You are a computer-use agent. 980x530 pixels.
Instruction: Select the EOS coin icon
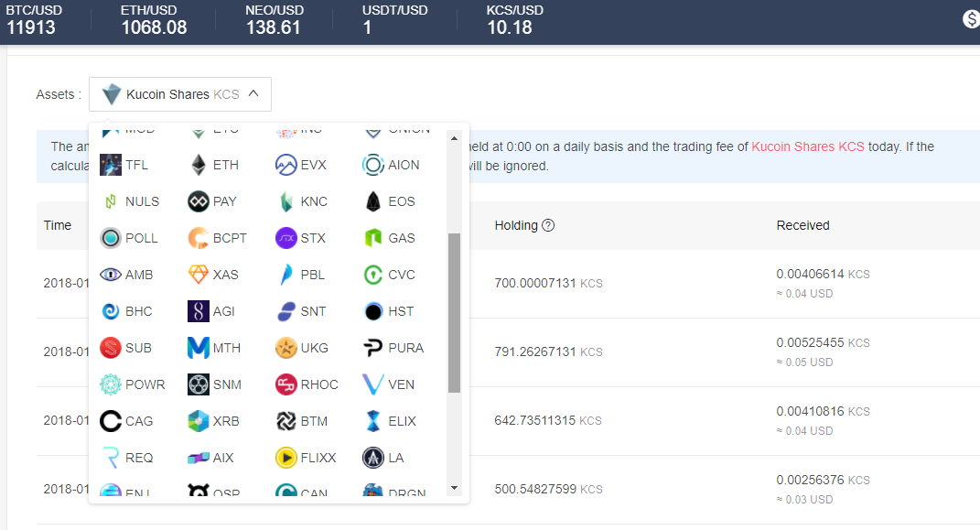coord(373,201)
